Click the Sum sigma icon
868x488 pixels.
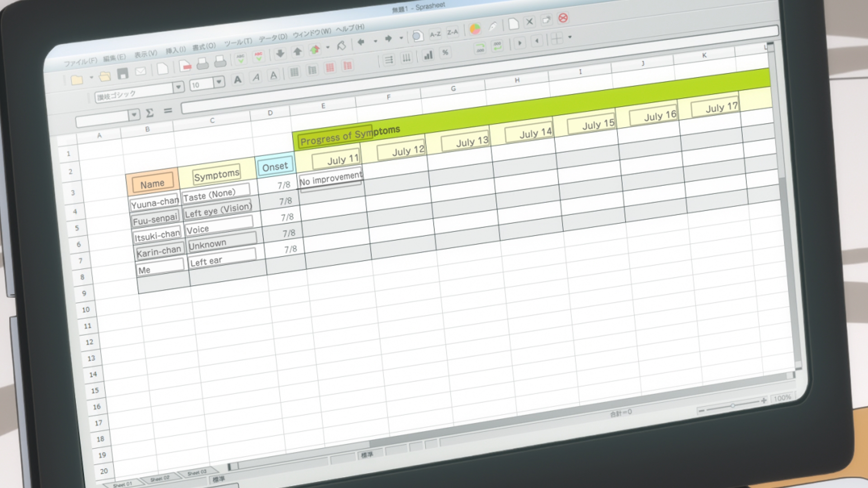click(x=150, y=113)
